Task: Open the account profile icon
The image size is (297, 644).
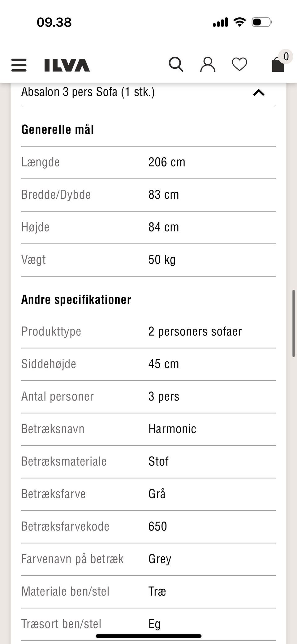Action: point(208,64)
